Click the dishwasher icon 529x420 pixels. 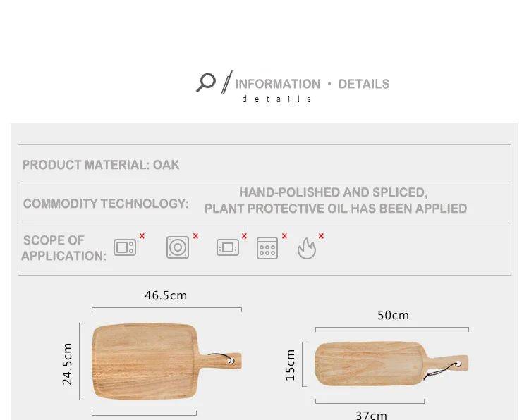point(267,248)
